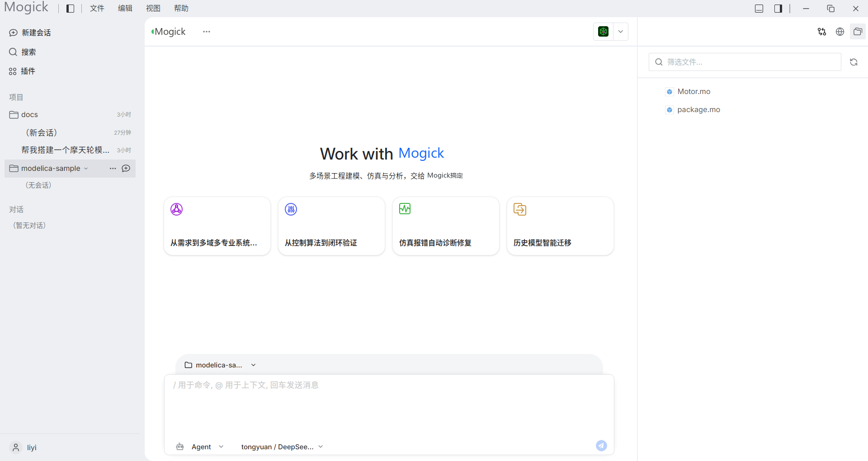
Task: Expand the dropdown arrow beside green cube
Action: 621,32
